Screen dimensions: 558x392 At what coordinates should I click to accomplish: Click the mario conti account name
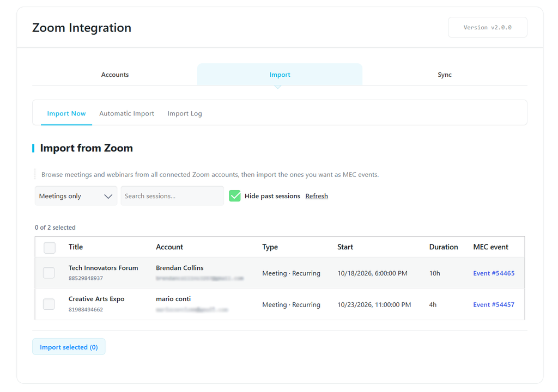pos(173,299)
